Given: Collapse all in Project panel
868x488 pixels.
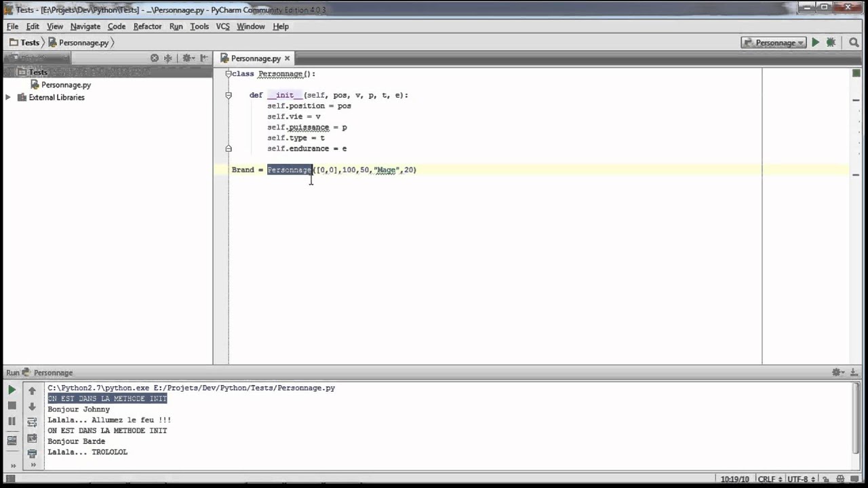Looking at the screenshot, I should tap(168, 58).
